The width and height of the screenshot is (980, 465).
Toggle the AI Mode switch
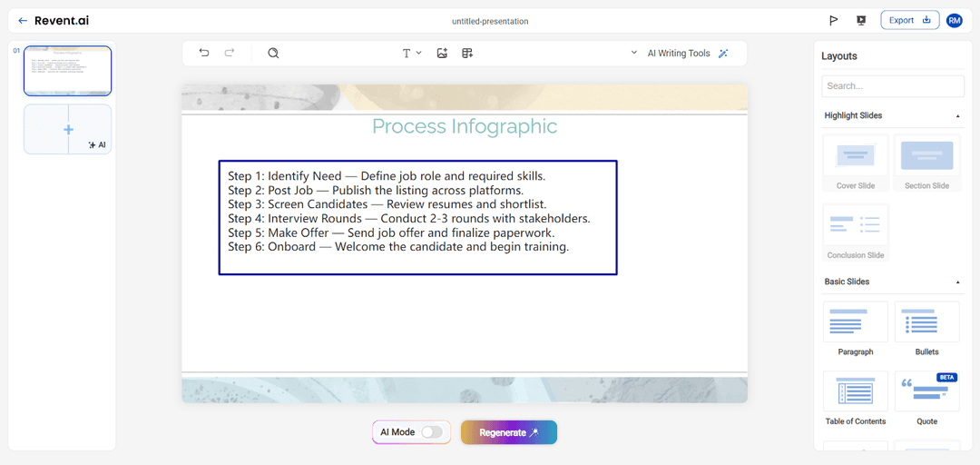pos(432,432)
